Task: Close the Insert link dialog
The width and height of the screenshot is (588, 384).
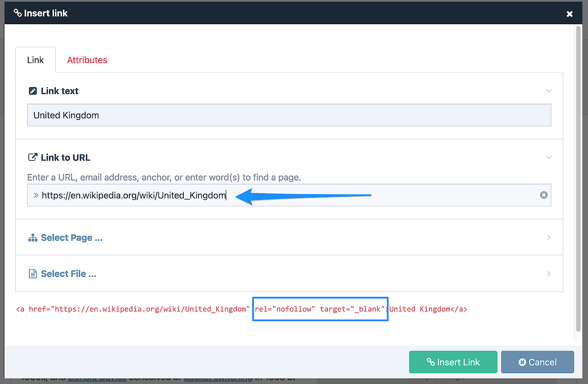Action: pyautogui.click(x=569, y=14)
